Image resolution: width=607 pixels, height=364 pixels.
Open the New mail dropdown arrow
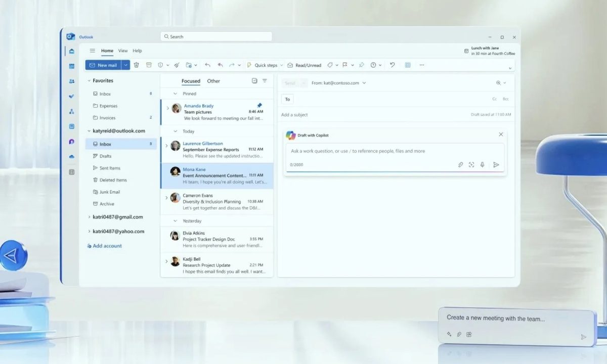click(125, 65)
